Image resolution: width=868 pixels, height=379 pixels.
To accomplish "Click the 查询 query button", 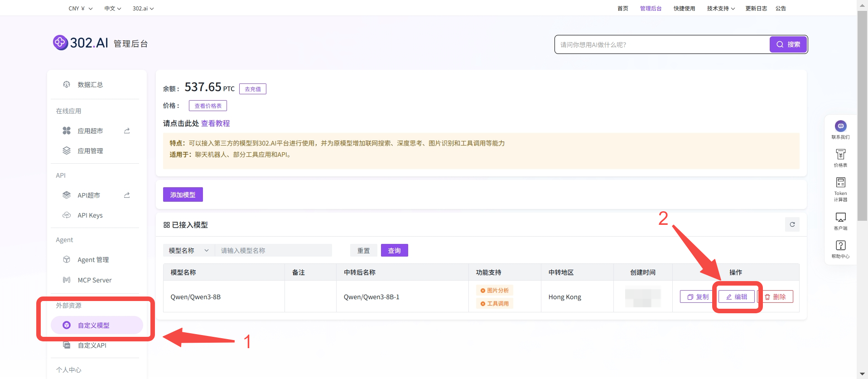I will pyautogui.click(x=394, y=250).
